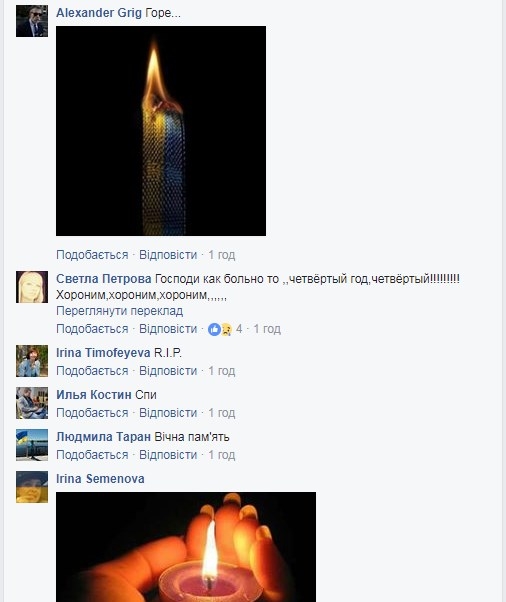Open Светла Петрова's profile avatar
The image size is (506, 602).
click(x=32, y=287)
